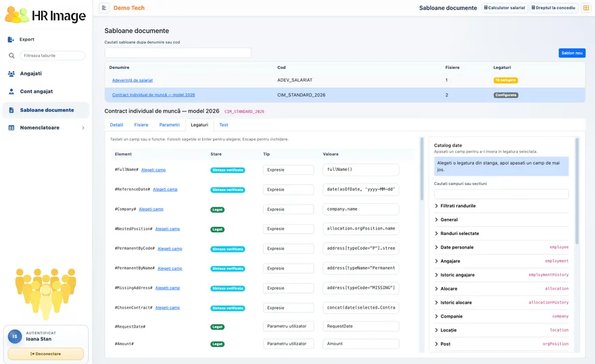
Task: Open Tip dropdown for #FullName# row
Action: pyautogui.click(x=289, y=170)
